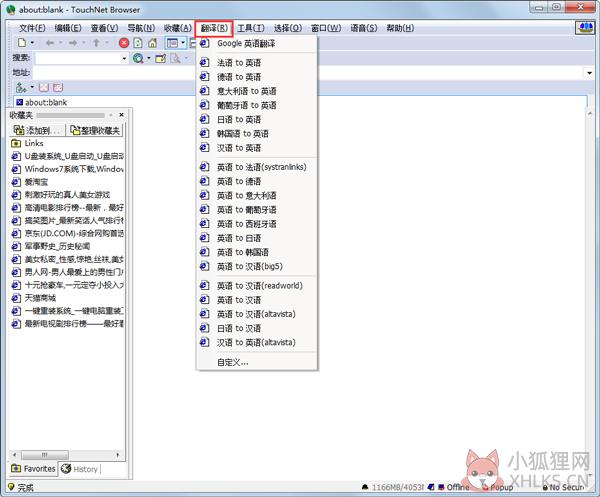Click the 1166MB memory status text
600x497 pixels.
(398, 487)
